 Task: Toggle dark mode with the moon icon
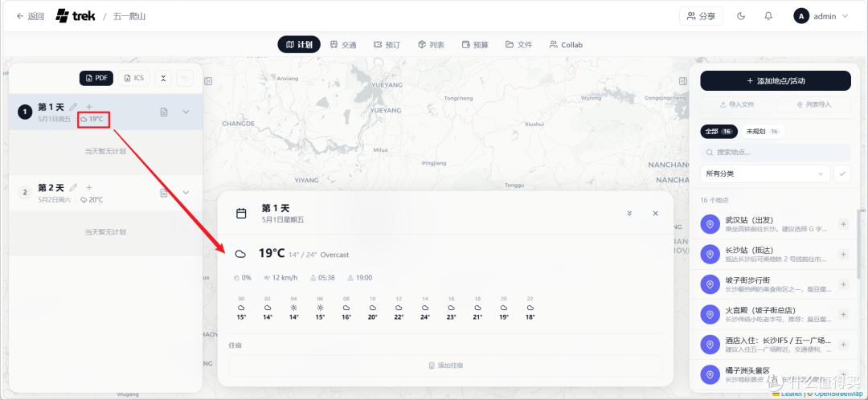click(x=741, y=16)
